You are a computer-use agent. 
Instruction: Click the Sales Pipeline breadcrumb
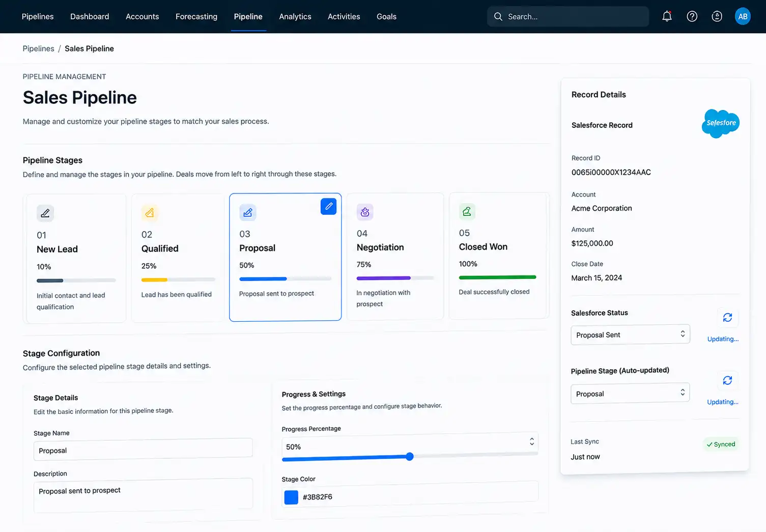(x=89, y=48)
